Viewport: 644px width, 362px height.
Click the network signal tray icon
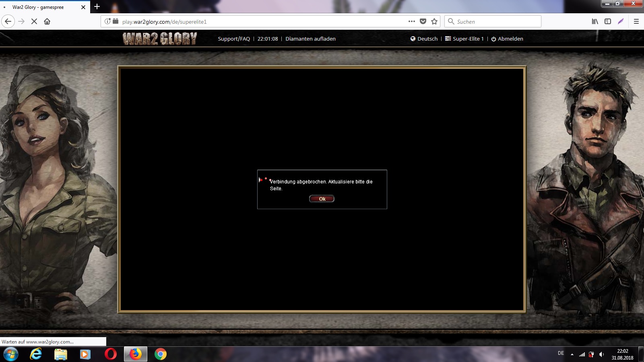(582, 354)
